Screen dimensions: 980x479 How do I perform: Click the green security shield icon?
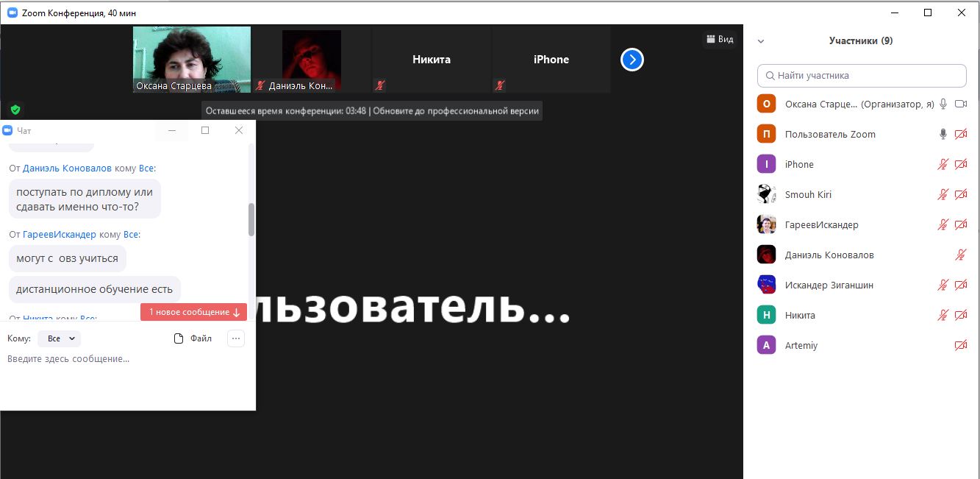15,110
